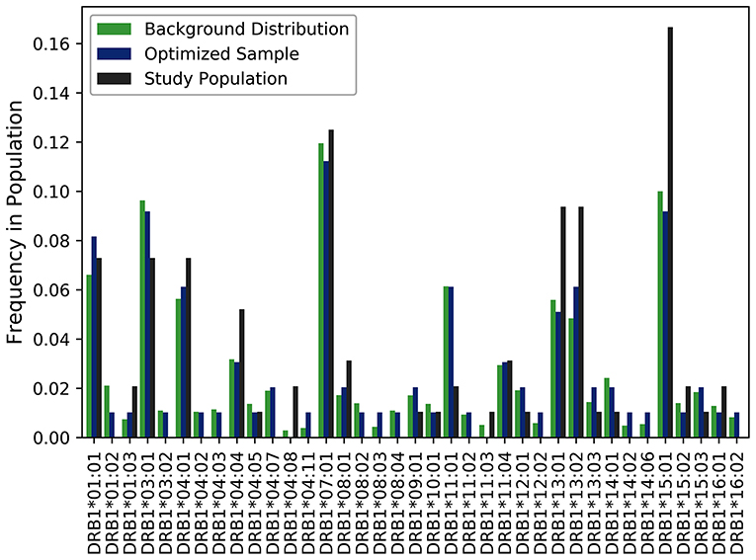
Task: Click the DRB1*04:03 x-axis label
Action: (218, 502)
